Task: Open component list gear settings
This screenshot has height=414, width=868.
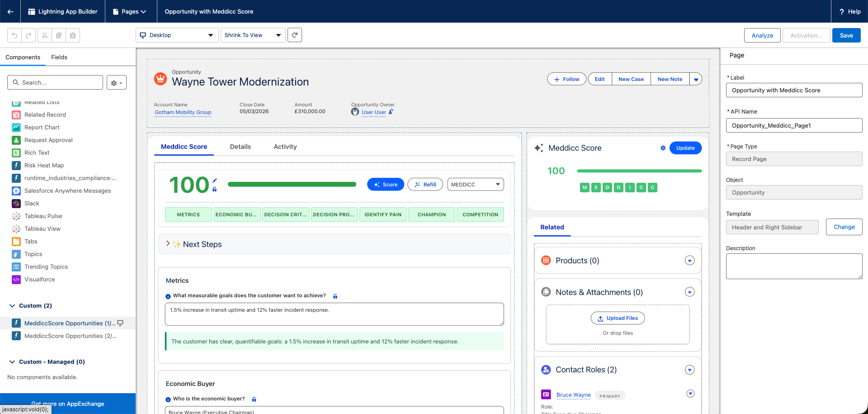Action: tap(117, 82)
